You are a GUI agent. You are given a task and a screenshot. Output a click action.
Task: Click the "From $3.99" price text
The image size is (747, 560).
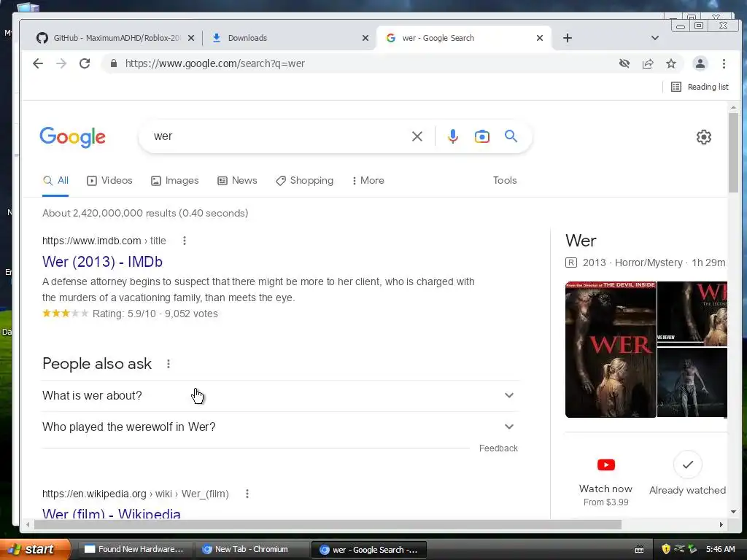606,502
